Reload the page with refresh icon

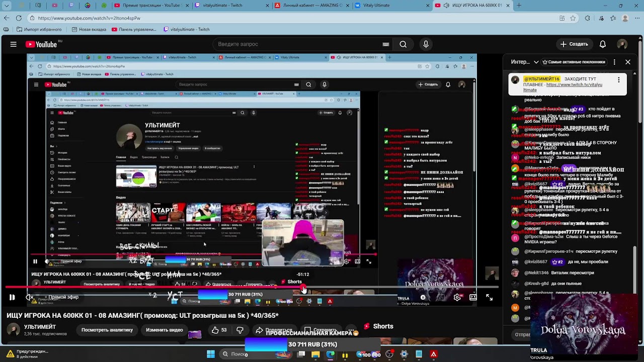[x=19, y=18]
